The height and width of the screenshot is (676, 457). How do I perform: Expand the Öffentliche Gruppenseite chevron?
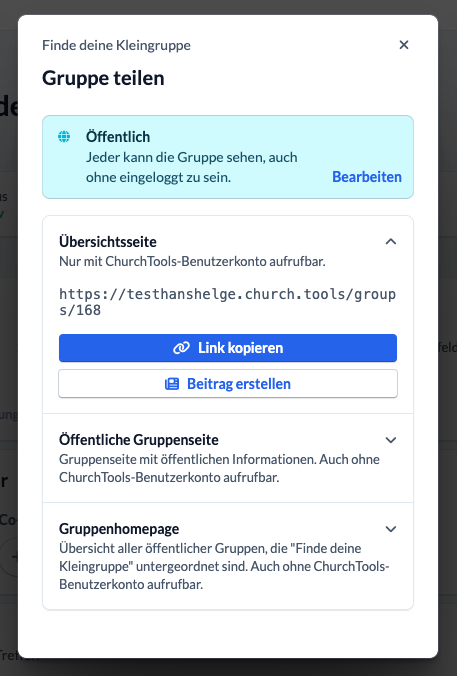391,440
